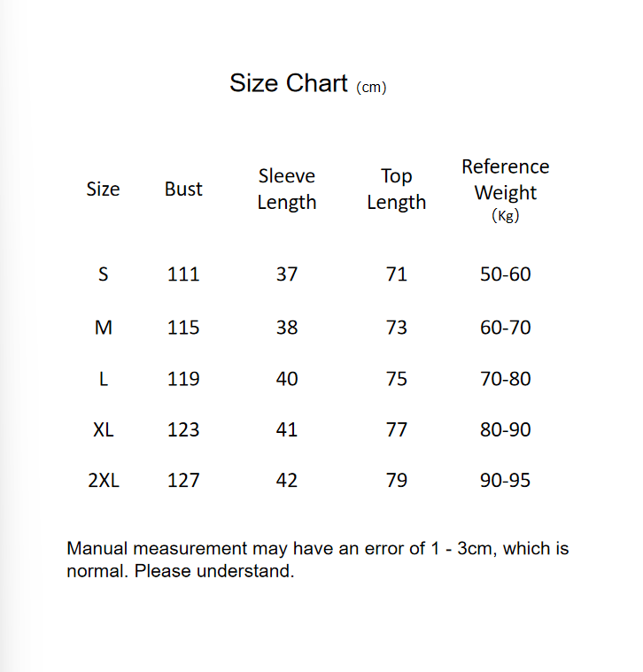Viewport: 643px width, 672px height.
Task: Click the (cm) unit label beside title
Action: click(371, 88)
